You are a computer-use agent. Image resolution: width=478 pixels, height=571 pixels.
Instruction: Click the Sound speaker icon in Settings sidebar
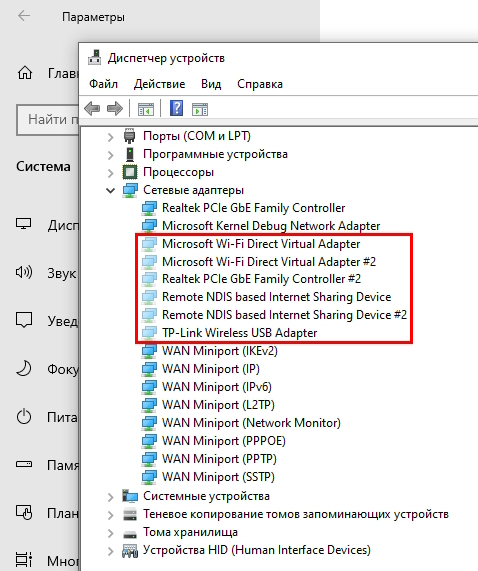(x=24, y=272)
